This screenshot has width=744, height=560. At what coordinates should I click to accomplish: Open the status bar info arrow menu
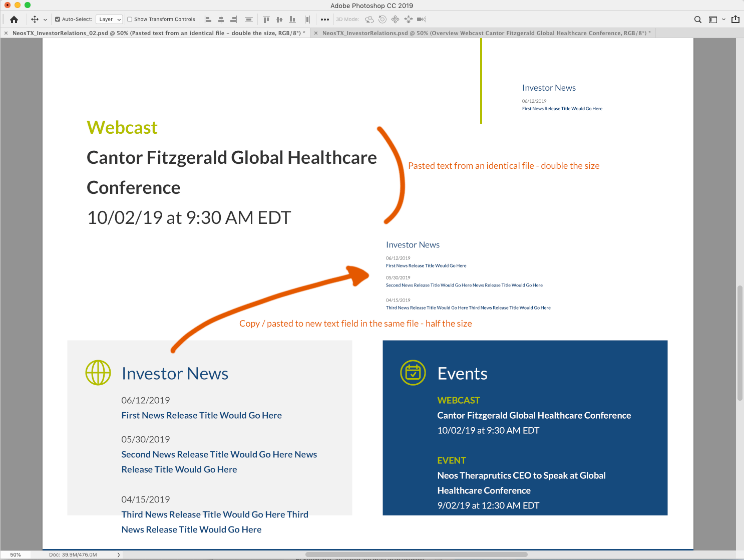(x=119, y=555)
